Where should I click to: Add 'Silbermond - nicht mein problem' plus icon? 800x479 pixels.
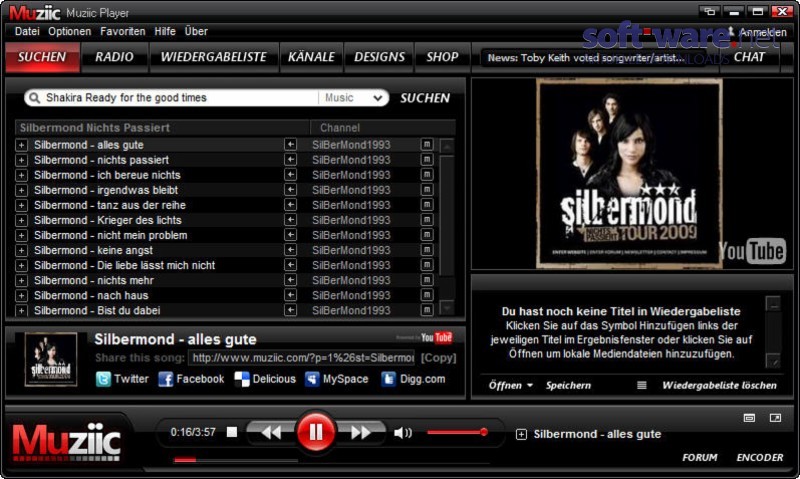point(21,236)
